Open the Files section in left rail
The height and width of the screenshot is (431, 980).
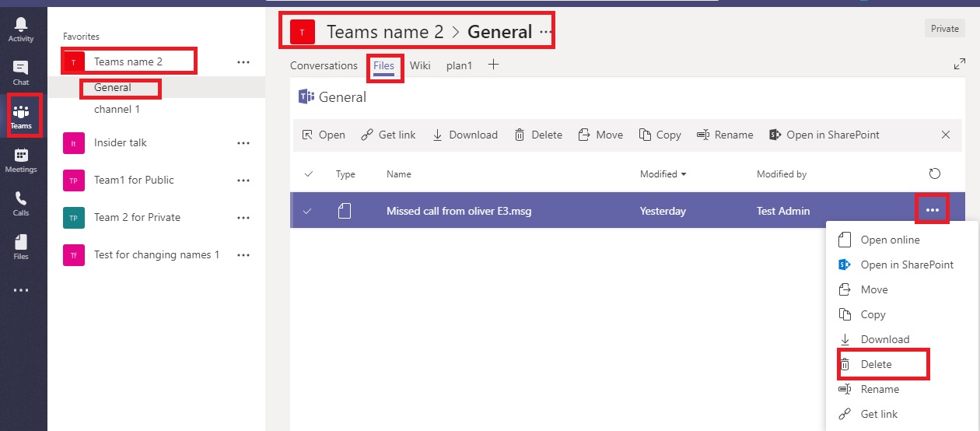[21, 247]
